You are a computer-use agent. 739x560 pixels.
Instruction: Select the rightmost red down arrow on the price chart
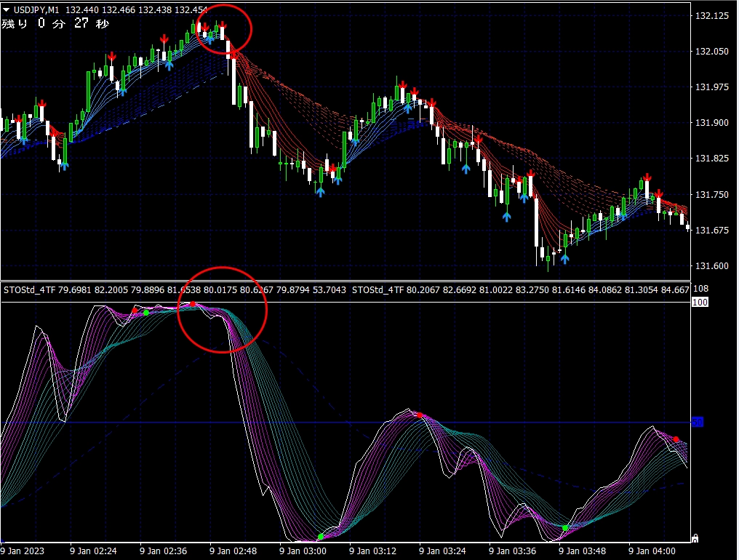pos(659,193)
